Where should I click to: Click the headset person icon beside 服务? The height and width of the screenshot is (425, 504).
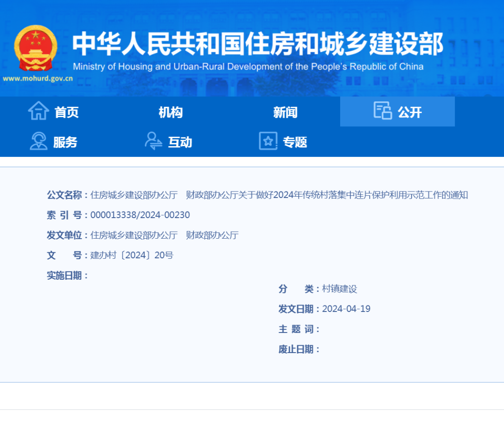38,141
